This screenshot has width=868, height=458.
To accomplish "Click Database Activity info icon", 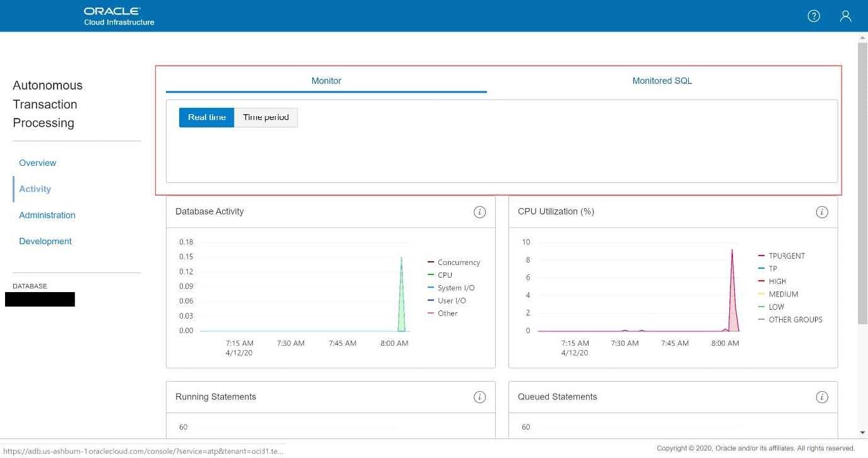I will [479, 212].
